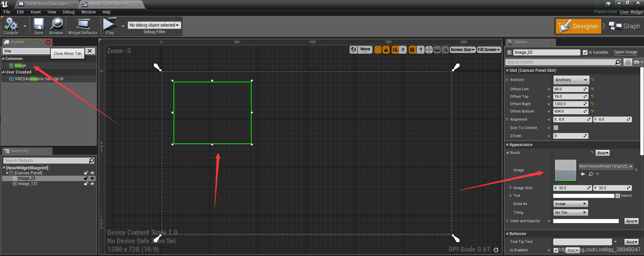Click the R render transform button
This screenshot has width=644, height=256.
coord(403,50)
